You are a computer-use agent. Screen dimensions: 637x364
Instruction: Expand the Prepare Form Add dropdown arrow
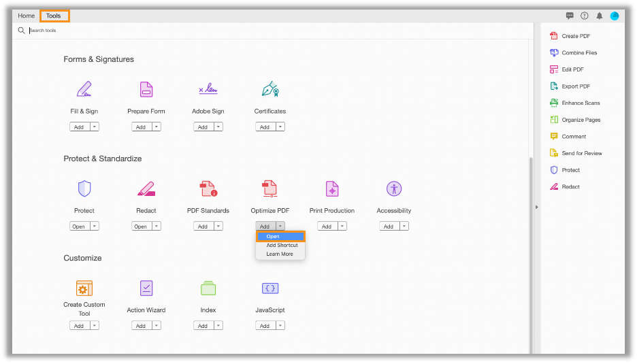click(157, 127)
